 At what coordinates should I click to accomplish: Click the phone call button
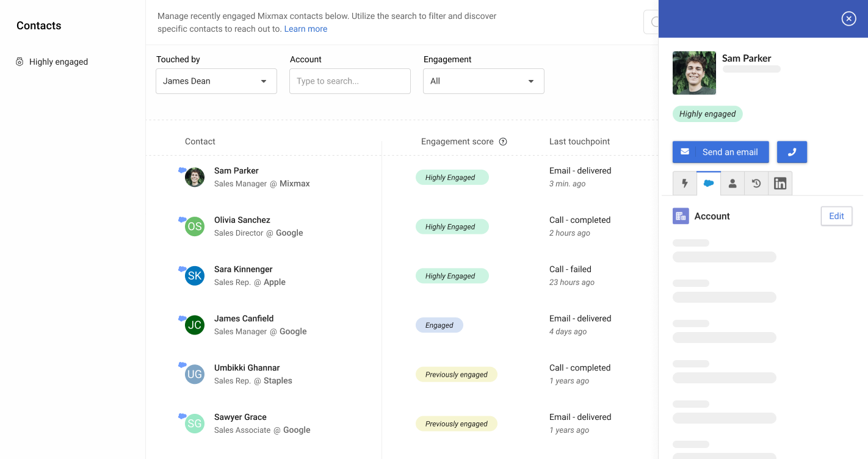click(792, 152)
